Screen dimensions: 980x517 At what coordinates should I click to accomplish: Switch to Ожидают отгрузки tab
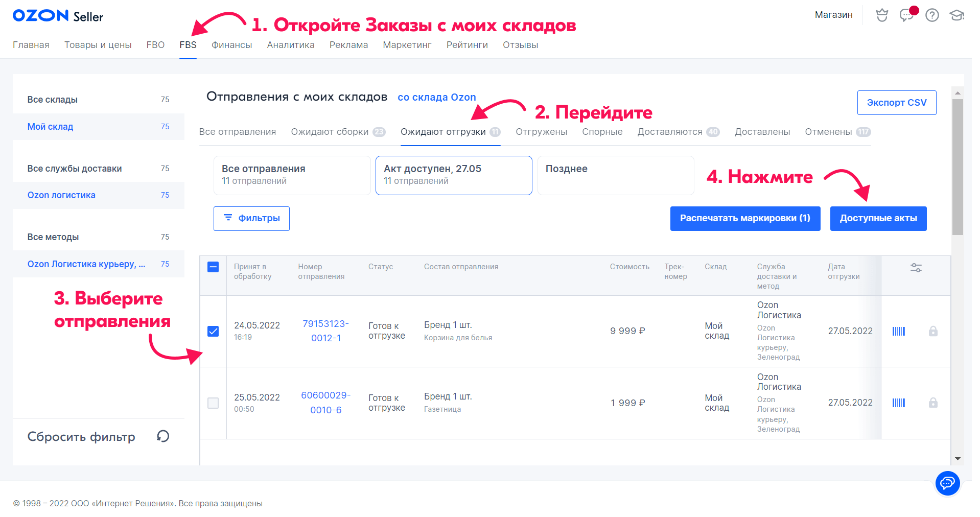pos(451,132)
